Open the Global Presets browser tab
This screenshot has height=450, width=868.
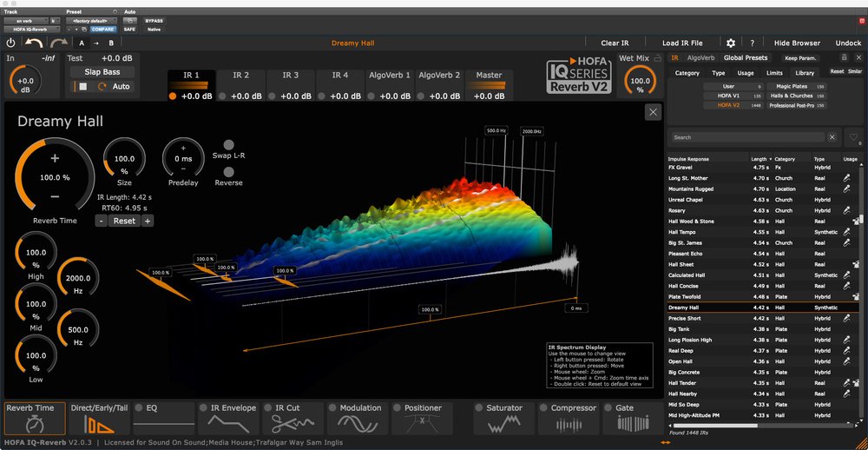(746, 57)
